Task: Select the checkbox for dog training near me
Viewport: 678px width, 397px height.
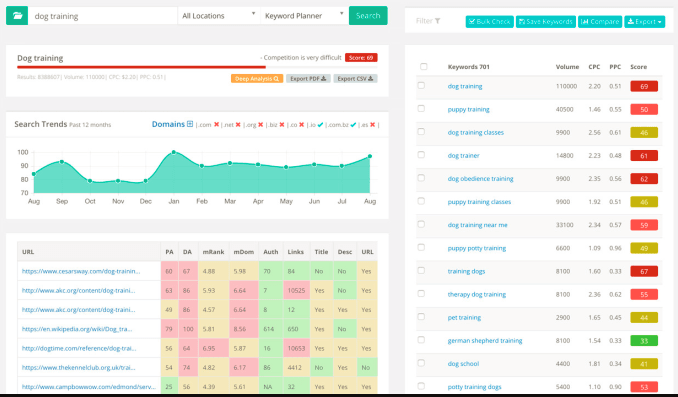Action: 421,224
